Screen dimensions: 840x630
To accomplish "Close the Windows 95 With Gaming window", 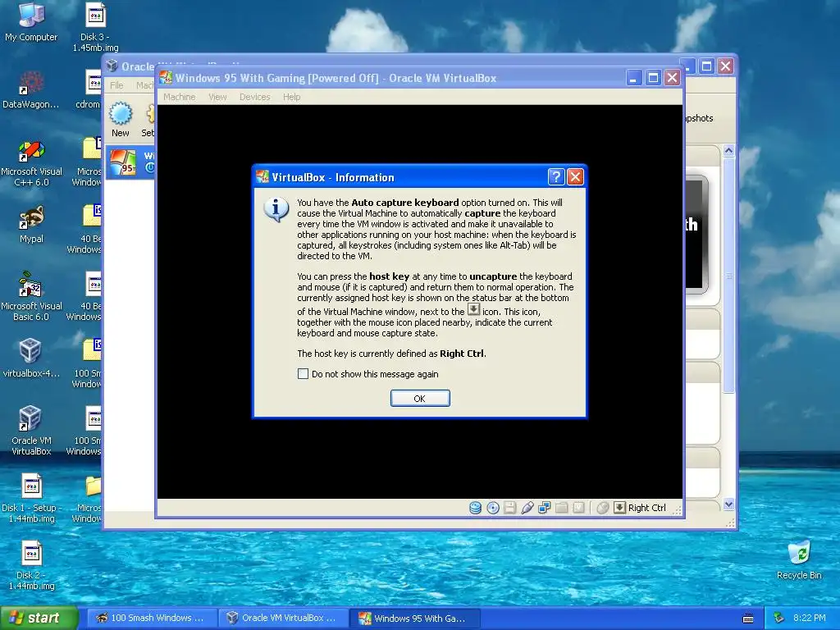I will click(673, 78).
